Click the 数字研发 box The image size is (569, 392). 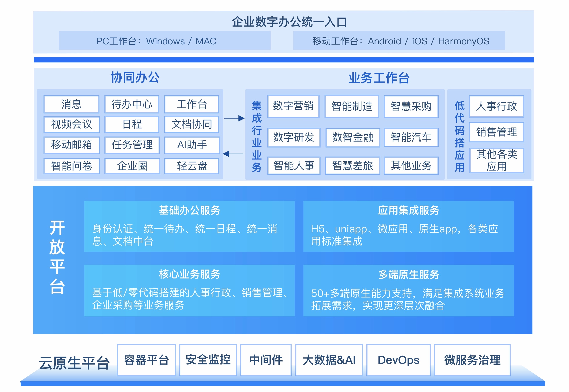(x=294, y=137)
